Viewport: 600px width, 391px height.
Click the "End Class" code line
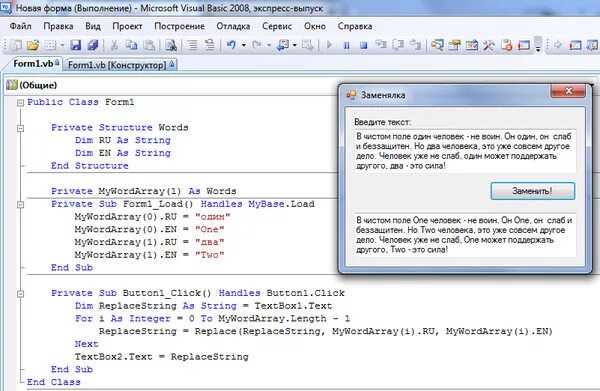point(54,382)
